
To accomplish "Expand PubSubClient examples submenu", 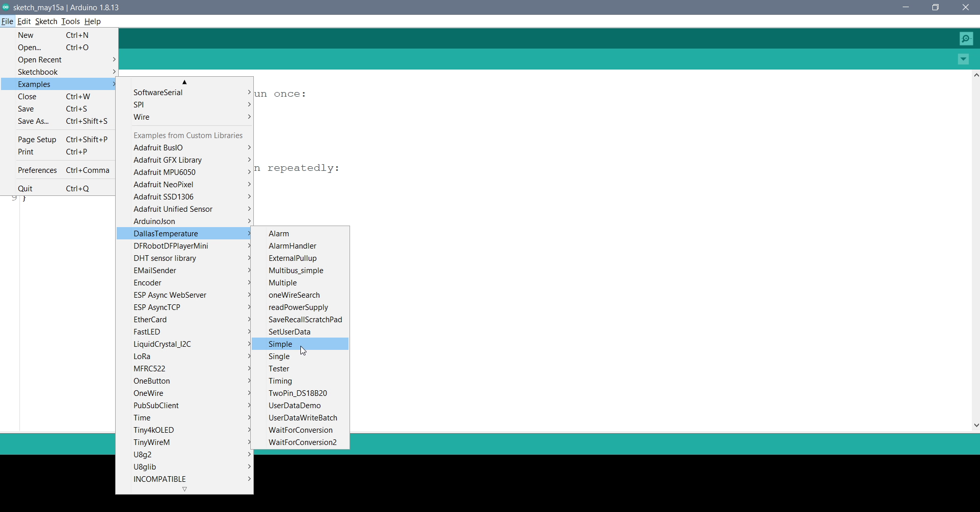I will click(x=185, y=406).
